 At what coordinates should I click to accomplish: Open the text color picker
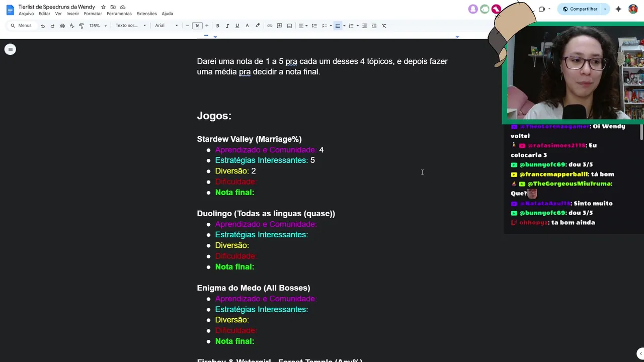tap(247, 26)
